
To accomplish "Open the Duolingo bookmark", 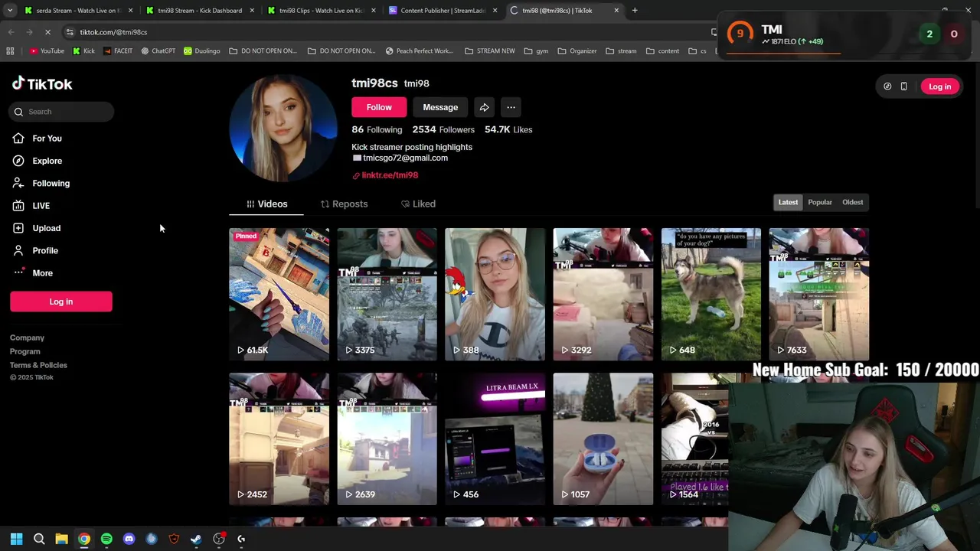I will (x=202, y=51).
